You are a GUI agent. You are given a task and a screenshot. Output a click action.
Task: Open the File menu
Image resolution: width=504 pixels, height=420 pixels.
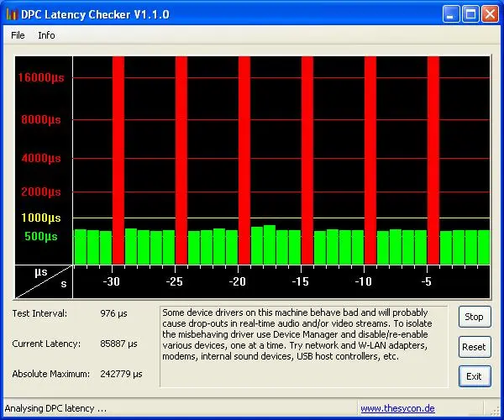pyautogui.click(x=18, y=35)
